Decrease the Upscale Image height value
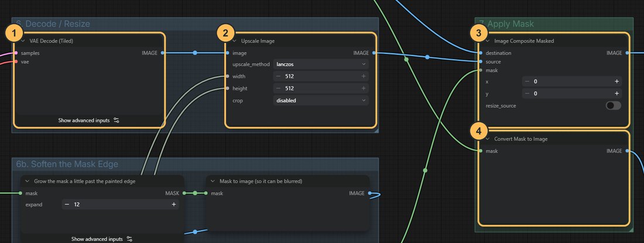 (279, 88)
